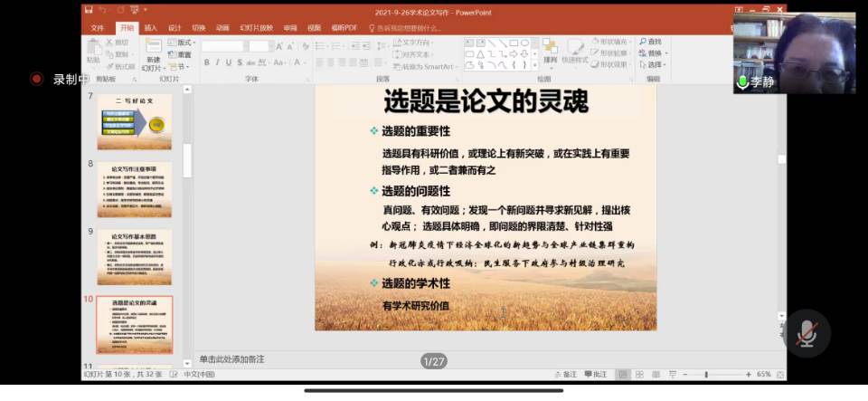This screenshot has height=401, width=868.
Task: Open the Replace (替换) dropdown arrow
Action: [665, 53]
